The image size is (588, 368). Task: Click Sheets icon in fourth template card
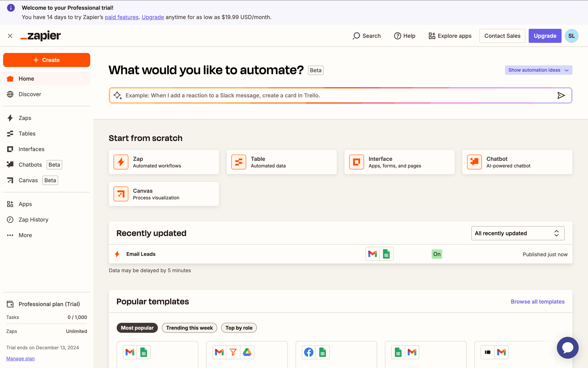(x=398, y=352)
